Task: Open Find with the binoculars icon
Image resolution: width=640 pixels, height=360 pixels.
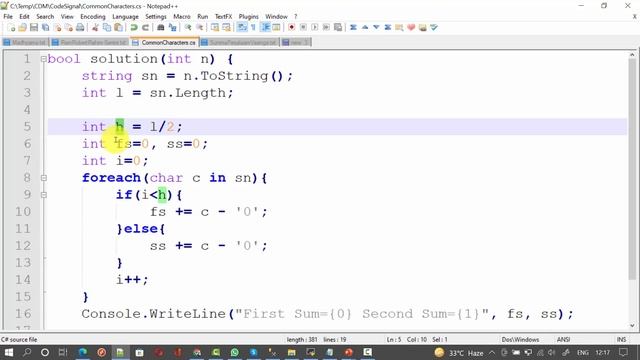Action: click(x=160, y=27)
